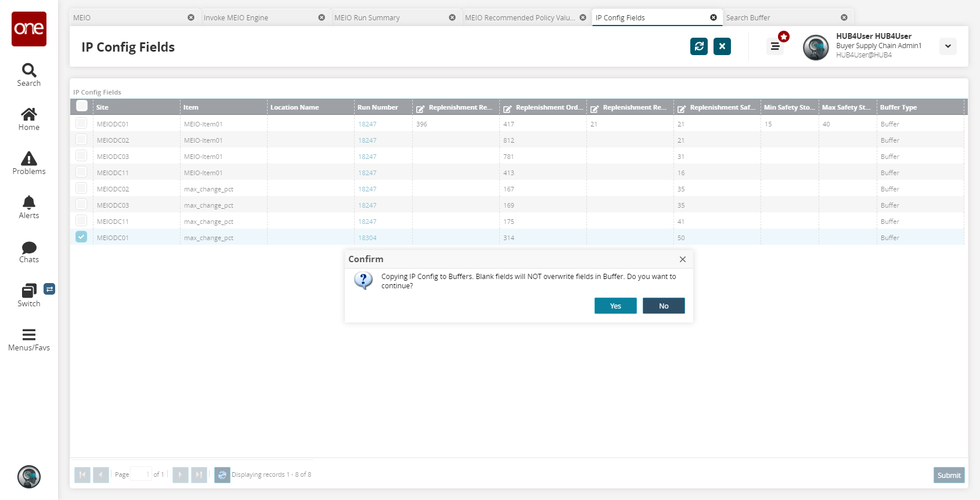This screenshot has height=500, width=980.
Task: Refresh the IP Config Fields page
Action: point(699,46)
